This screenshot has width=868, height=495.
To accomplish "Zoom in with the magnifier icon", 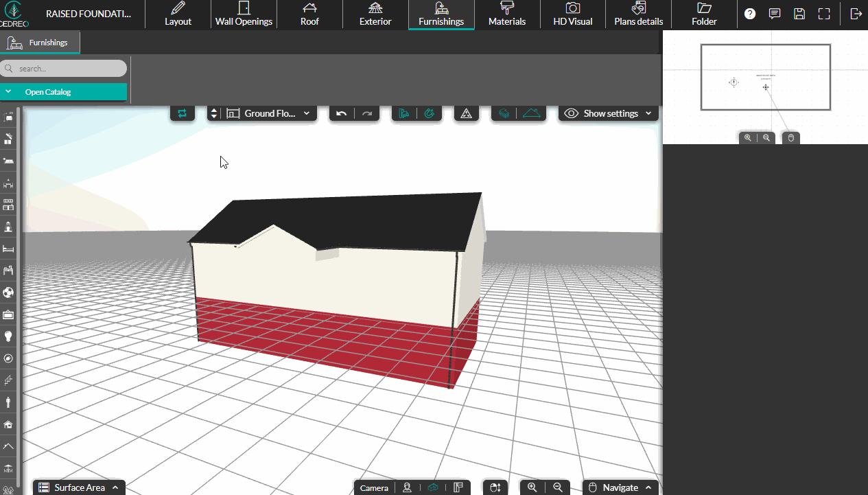I will [532, 487].
